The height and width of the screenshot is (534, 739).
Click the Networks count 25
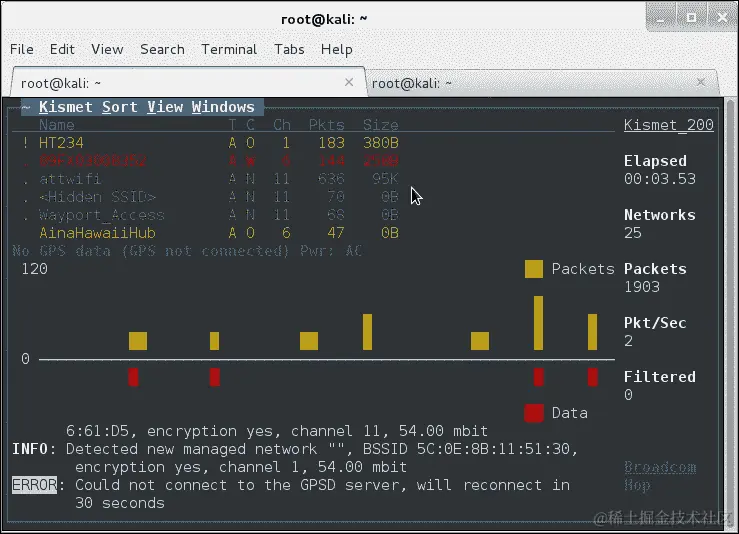(x=633, y=233)
